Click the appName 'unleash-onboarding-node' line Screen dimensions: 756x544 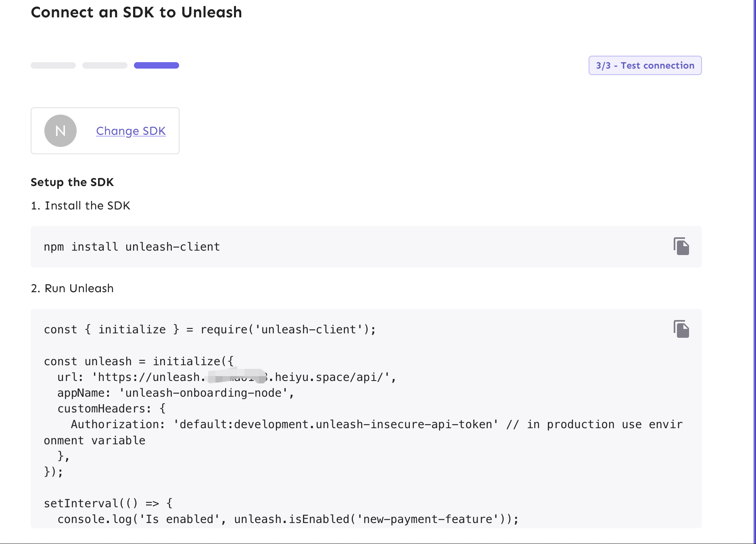pos(176,393)
